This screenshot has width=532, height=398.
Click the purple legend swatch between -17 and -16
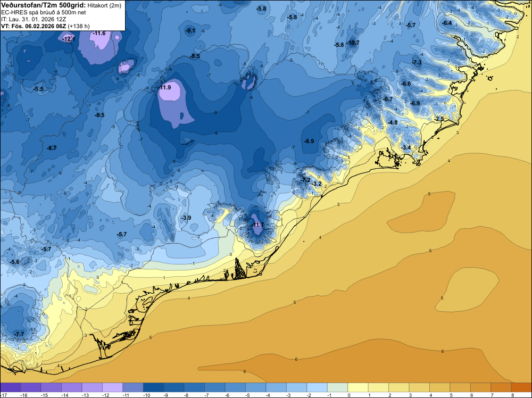[x=11, y=387]
